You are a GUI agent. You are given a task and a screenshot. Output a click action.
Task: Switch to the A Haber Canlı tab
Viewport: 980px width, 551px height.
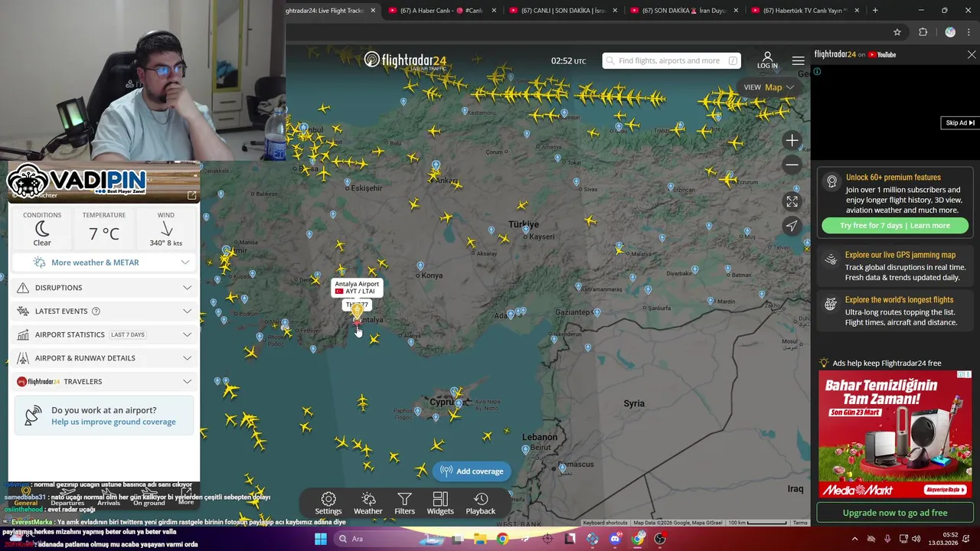pyautogui.click(x=443, y=11)
